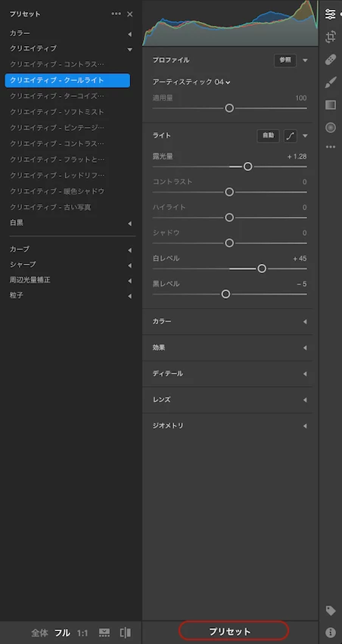Toggle the filmstrip display icon

pos(104,632)
